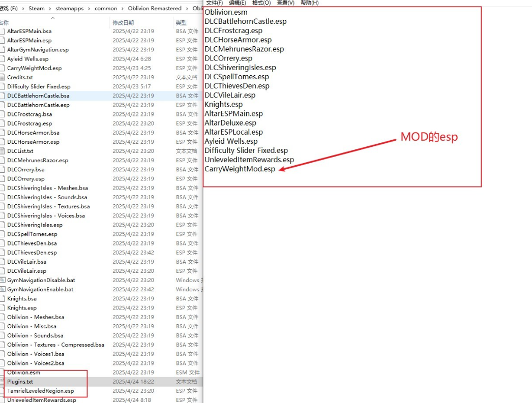This screenshot has width=532, height=403.
Task: Place cursor on Knights.esp line in Notepad
Action: point(224,104)
